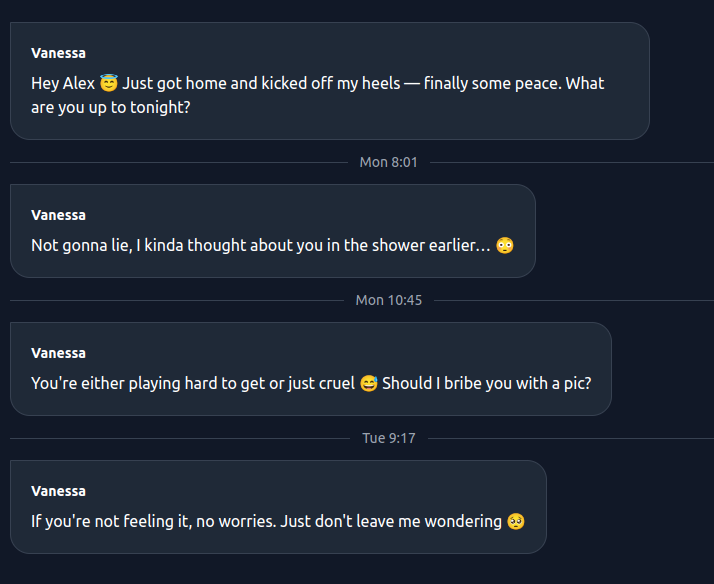This screenshot has width=714, height=584.
Task: Click the "Mon 8:01" timestamp divider
Action: pos(388,162)
